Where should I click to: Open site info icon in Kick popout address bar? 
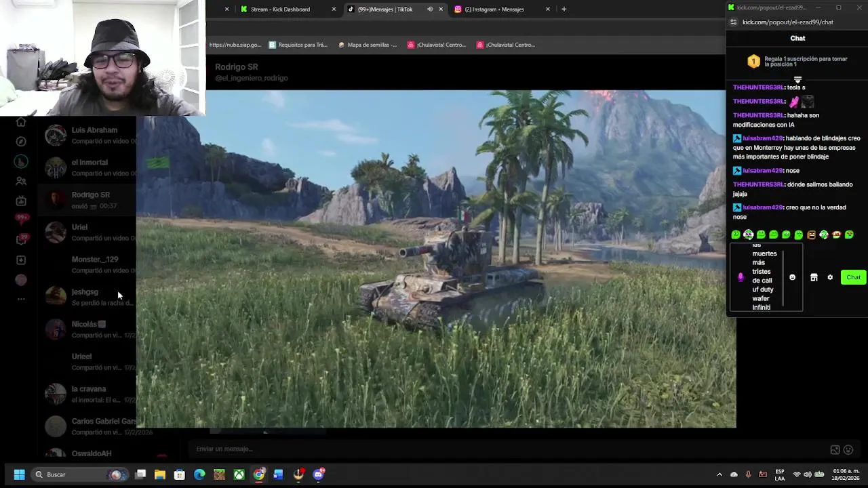click(x=733, y=22)
